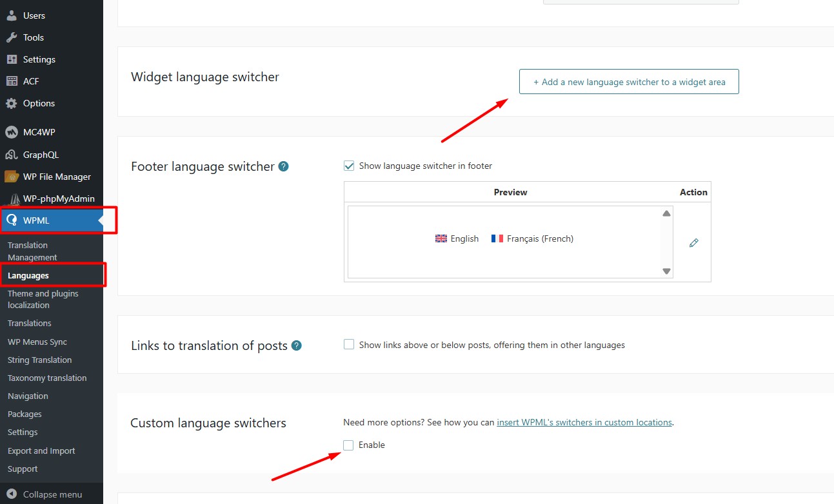Click the Collapse menu arrow icon
This screenshot has width=834, height=504.
(x=12, y=494)
